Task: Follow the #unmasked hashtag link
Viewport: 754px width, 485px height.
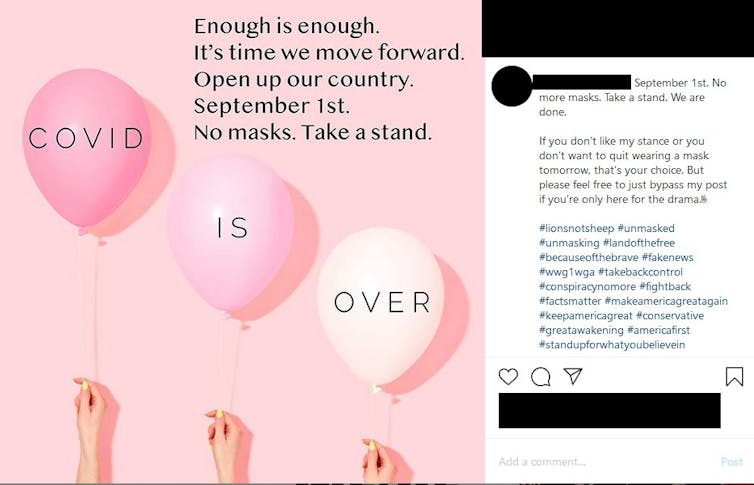Action: [646, 228]
